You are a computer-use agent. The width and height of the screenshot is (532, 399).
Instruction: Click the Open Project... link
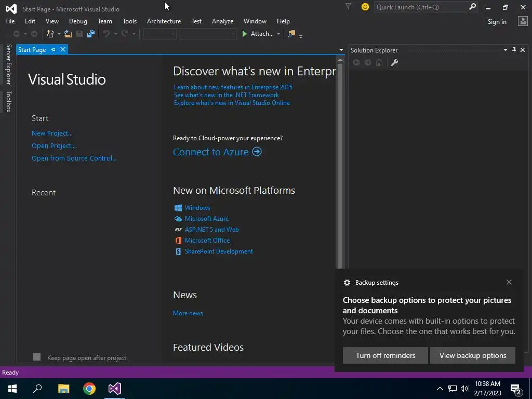point(54,146)
